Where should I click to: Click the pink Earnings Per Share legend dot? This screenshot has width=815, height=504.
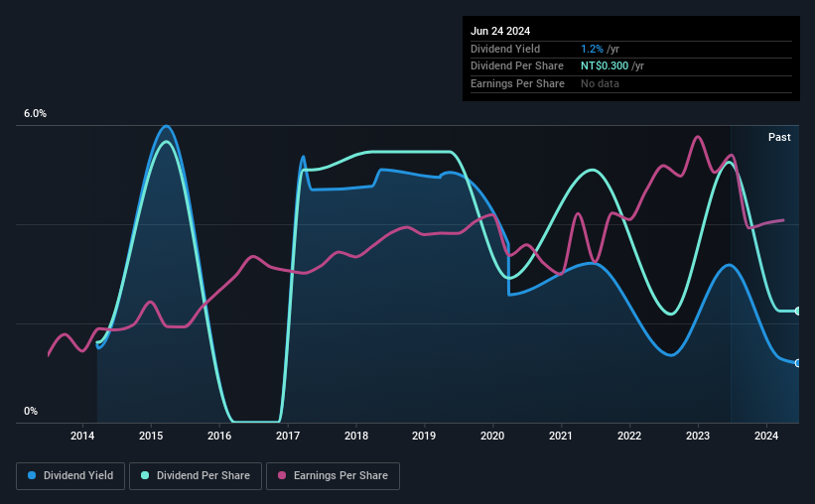(282, 475)
